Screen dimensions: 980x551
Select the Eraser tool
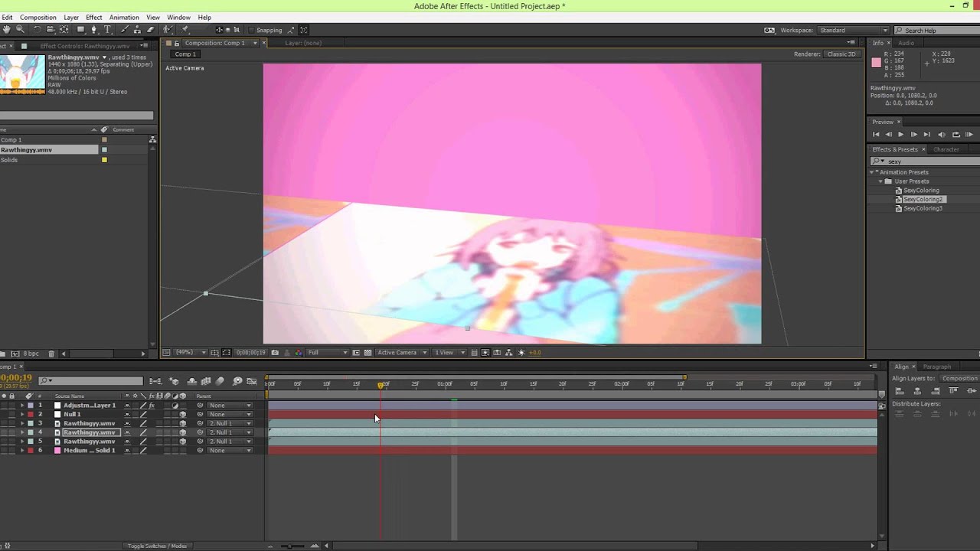click(x=150, y=30)
